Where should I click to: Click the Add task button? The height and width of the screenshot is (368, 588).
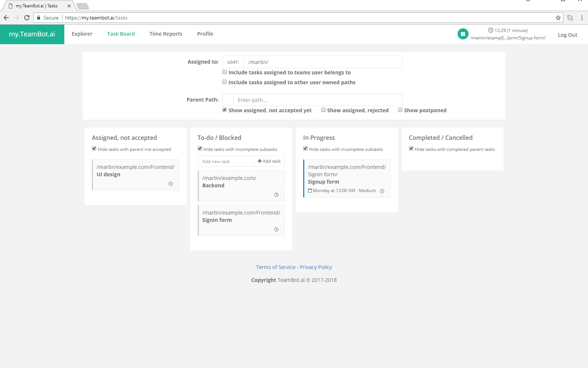[x=269, y=161]
